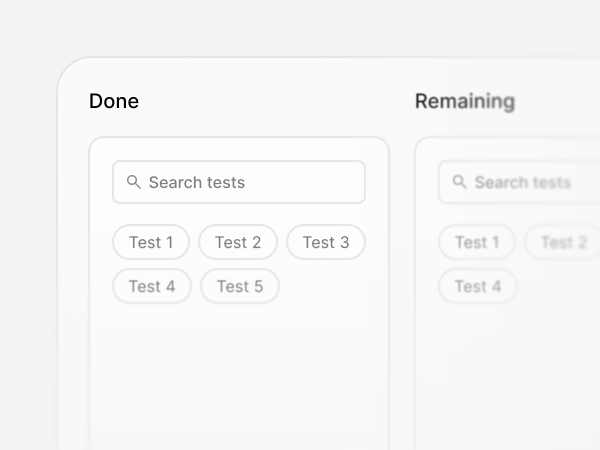This screenshot has height=450, width=600.
Task: Select the Test 1 chip under Remaining
Action: point(477,242)
